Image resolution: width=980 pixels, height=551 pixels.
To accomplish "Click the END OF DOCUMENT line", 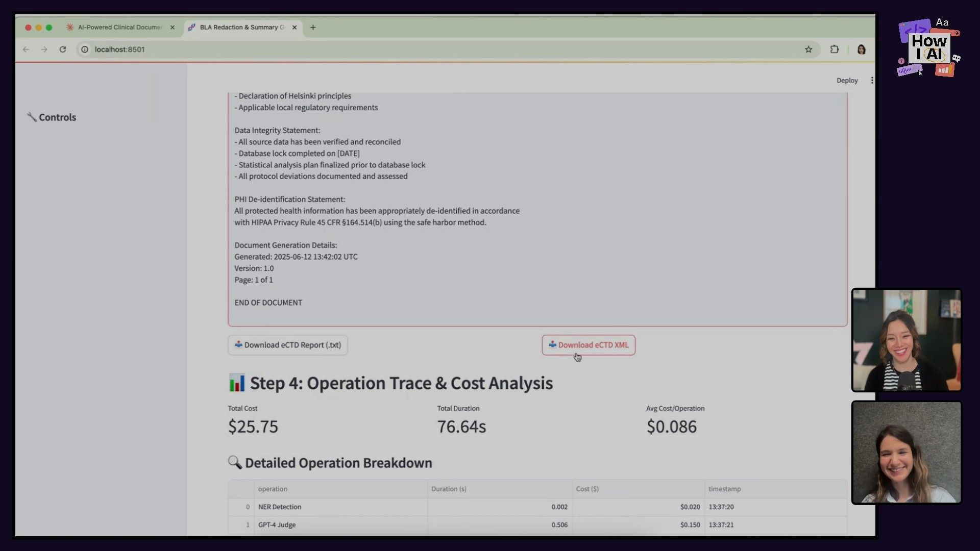I will [268, 303].
